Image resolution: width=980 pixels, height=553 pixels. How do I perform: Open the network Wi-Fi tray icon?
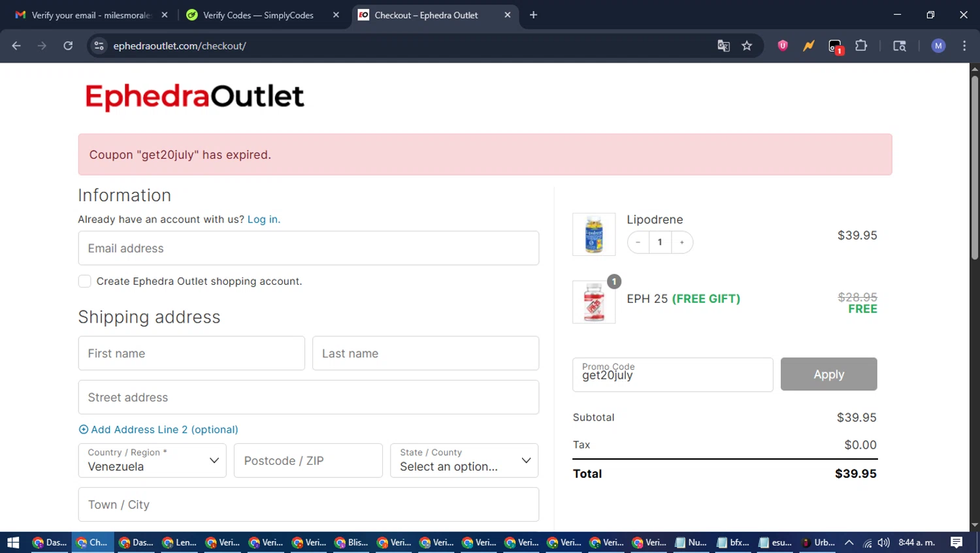point(868,543)
